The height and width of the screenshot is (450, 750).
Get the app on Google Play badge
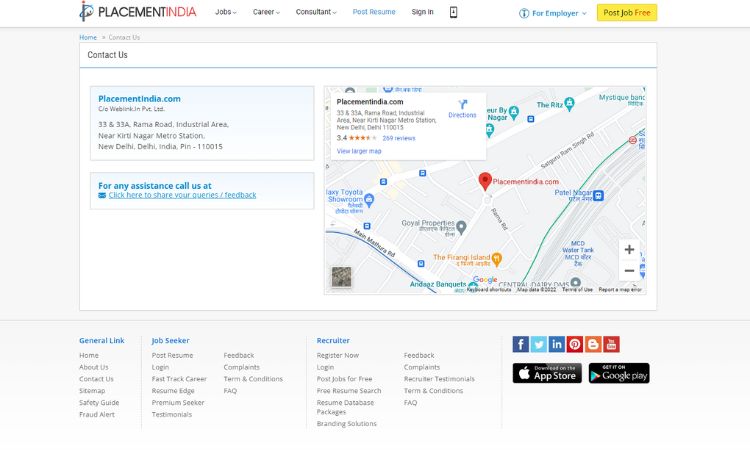pyautogui.click(x=619, y=373)
